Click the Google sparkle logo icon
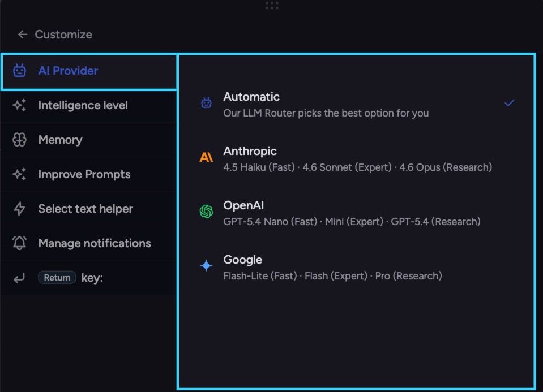This screenshot has height=392, width=543. (x=207, y=266)
